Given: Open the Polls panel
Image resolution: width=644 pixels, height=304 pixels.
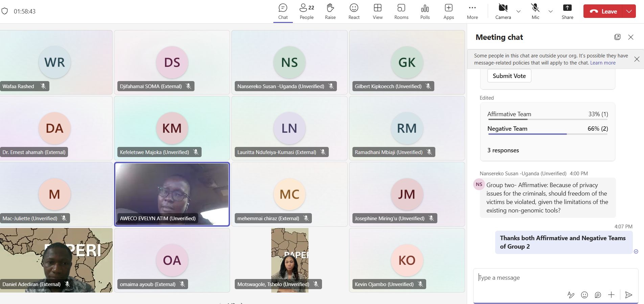Looking at the screenshot, I should [x=425, y=11].
